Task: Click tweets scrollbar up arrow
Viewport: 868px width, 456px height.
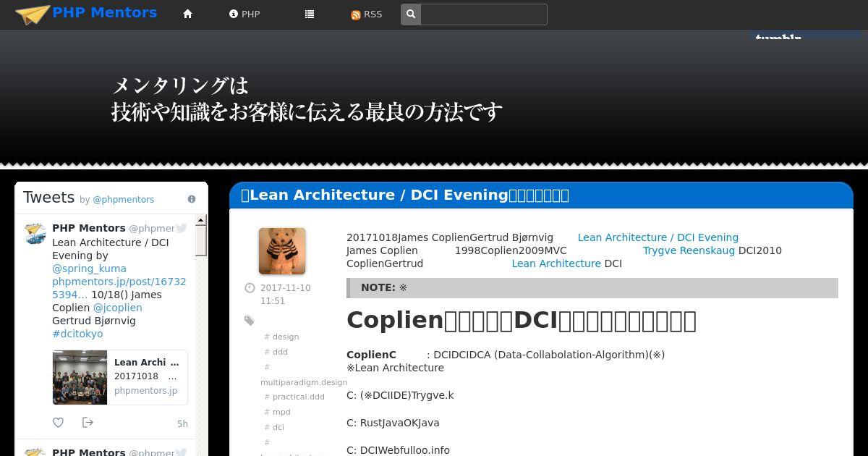Action: tap(201, 220)
